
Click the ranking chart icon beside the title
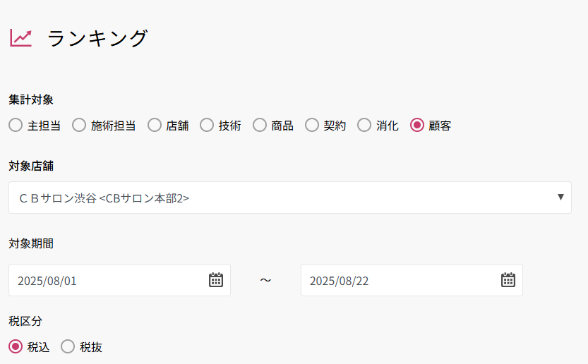(20, 38)
